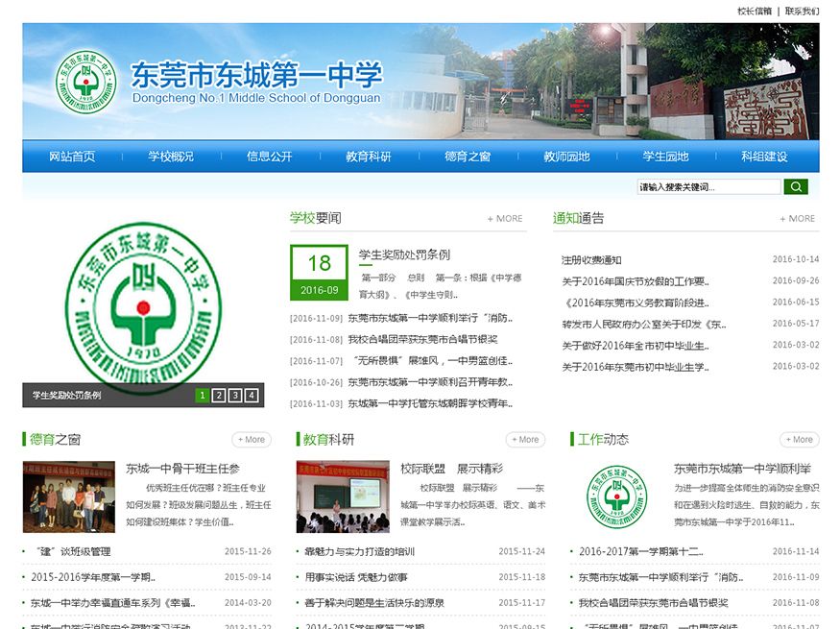Click the More button for 教育科研 section

coord(525,439)
